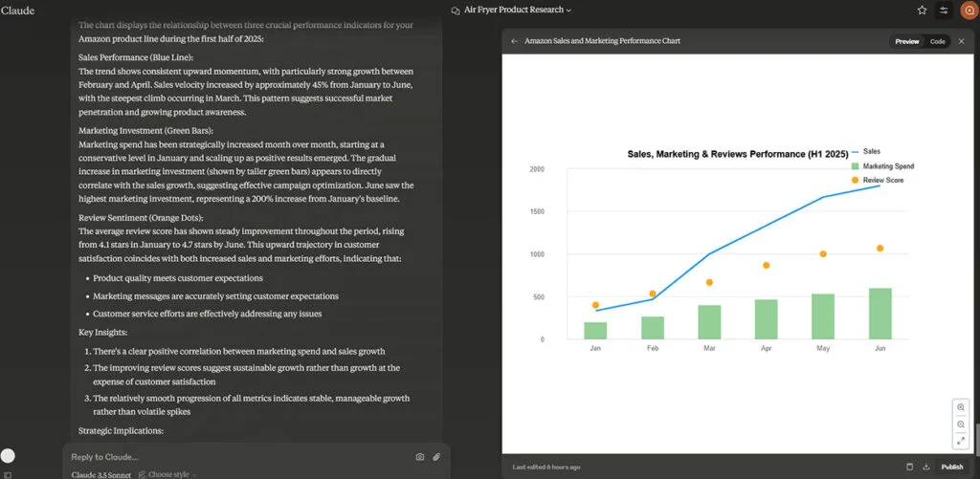Open chat controls sliders icon
Screen dimensions: 980x479
pos(945,10)
